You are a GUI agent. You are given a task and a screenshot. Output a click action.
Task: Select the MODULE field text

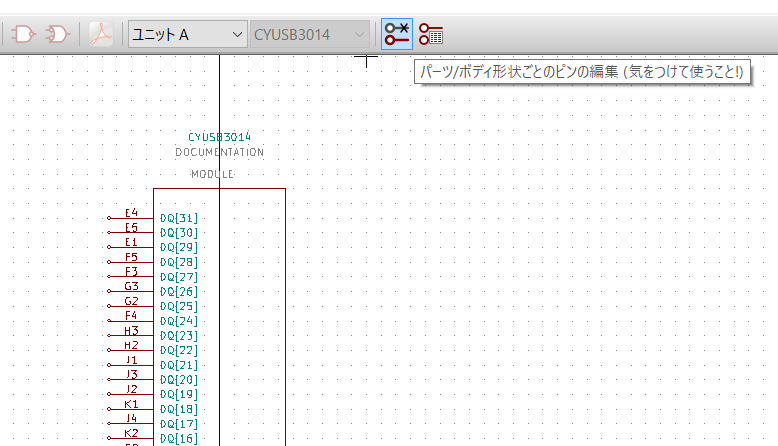point(212,174)
